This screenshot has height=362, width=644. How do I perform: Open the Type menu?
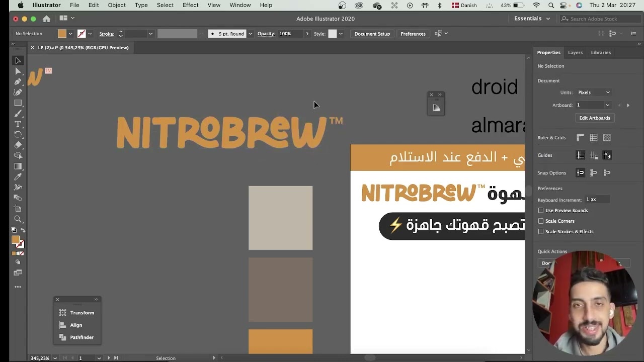[x=141, y=5]
